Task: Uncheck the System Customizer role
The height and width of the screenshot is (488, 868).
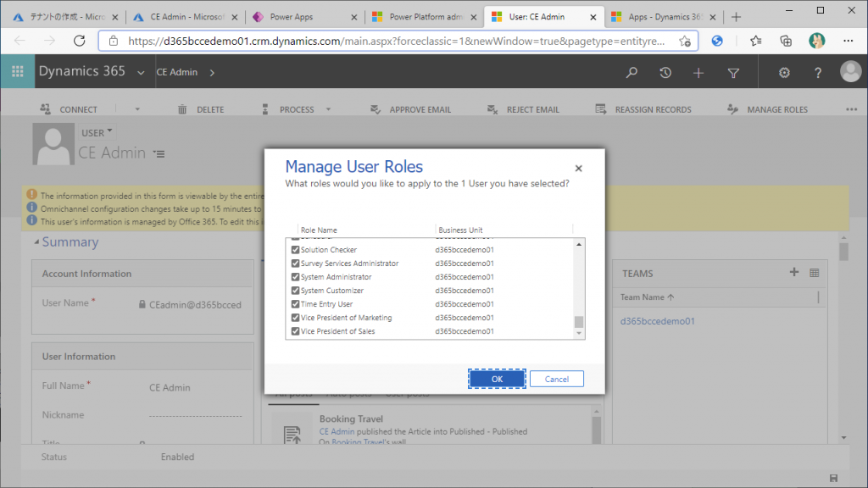Action: 295,291
